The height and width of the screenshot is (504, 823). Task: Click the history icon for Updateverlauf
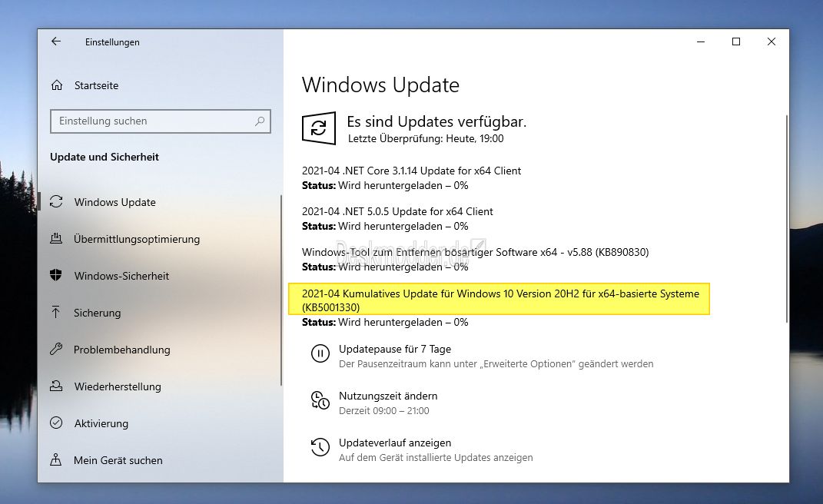point(320,447)
